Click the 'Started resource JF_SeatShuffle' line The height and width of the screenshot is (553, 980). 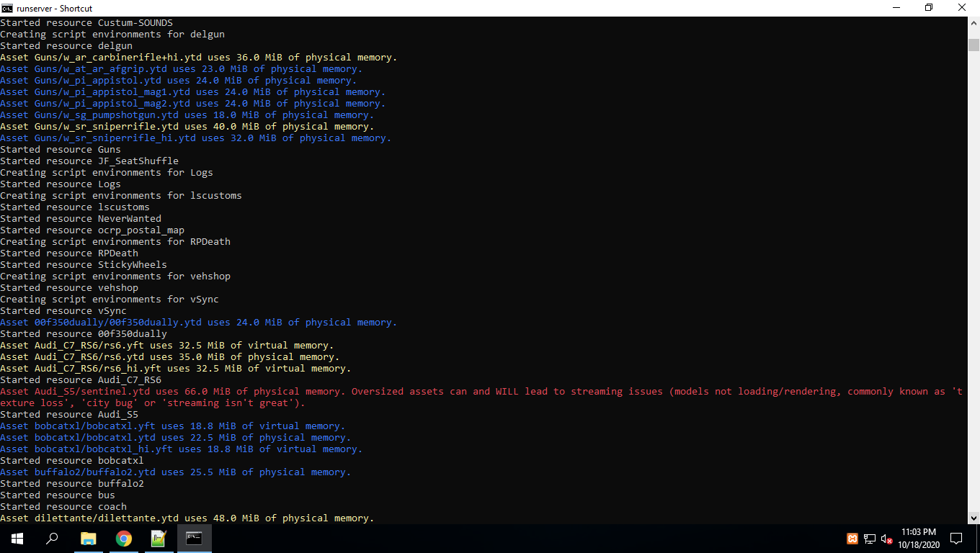pos(89,161)
